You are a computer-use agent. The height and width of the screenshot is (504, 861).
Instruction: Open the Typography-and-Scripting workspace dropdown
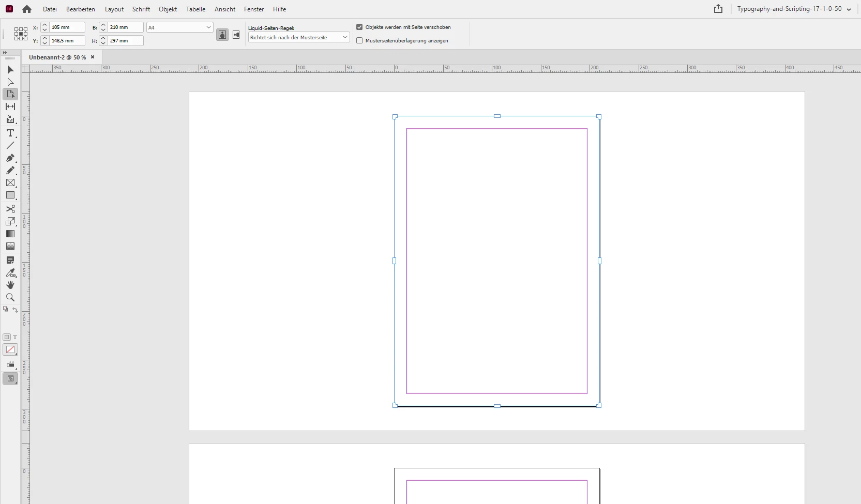pyautogui.click(x=794, y=9)
